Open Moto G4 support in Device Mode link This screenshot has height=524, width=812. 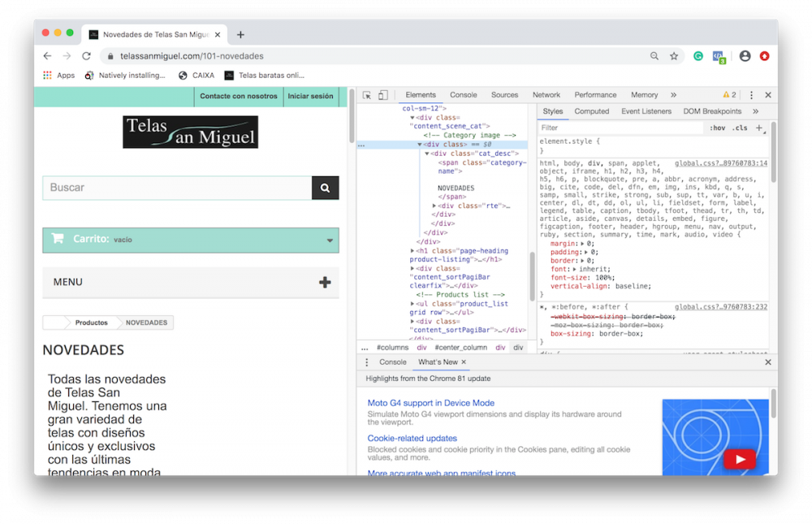pyautogui.click(x=431, y=403)
